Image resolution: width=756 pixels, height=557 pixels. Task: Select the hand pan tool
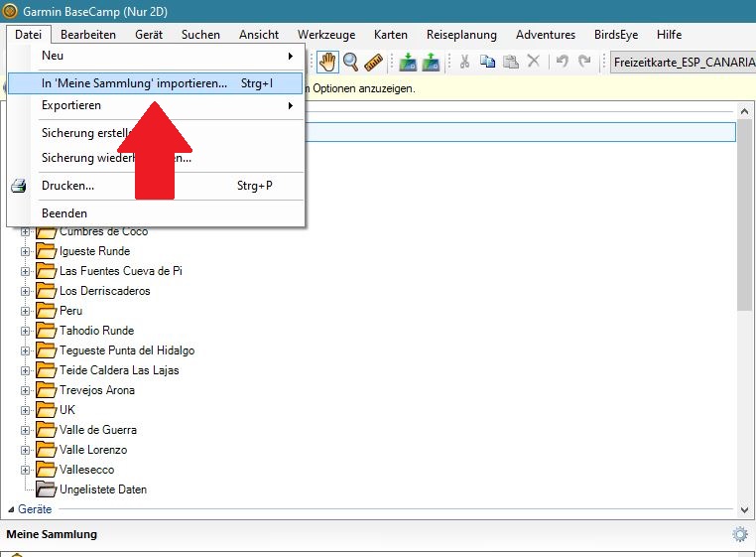[327, 62]
